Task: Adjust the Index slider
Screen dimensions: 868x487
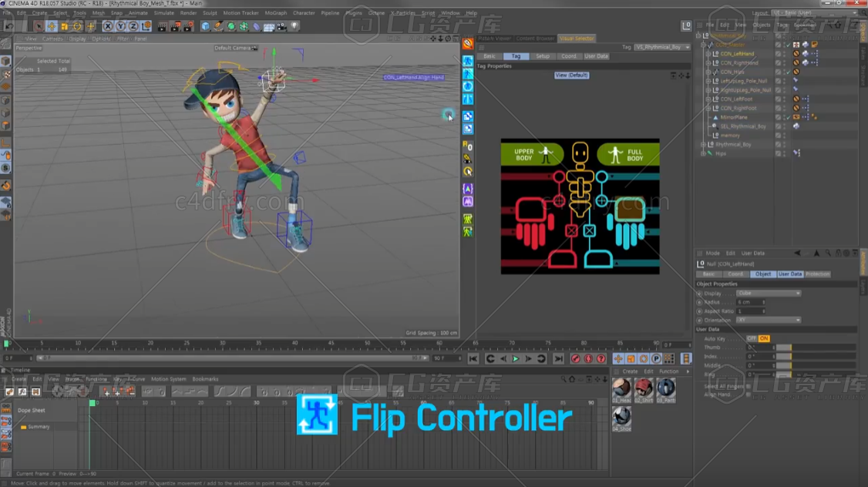Action: [816, 357]
